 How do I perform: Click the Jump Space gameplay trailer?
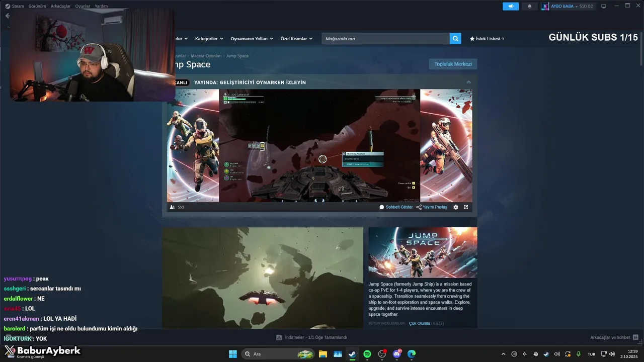coord(263,278)
